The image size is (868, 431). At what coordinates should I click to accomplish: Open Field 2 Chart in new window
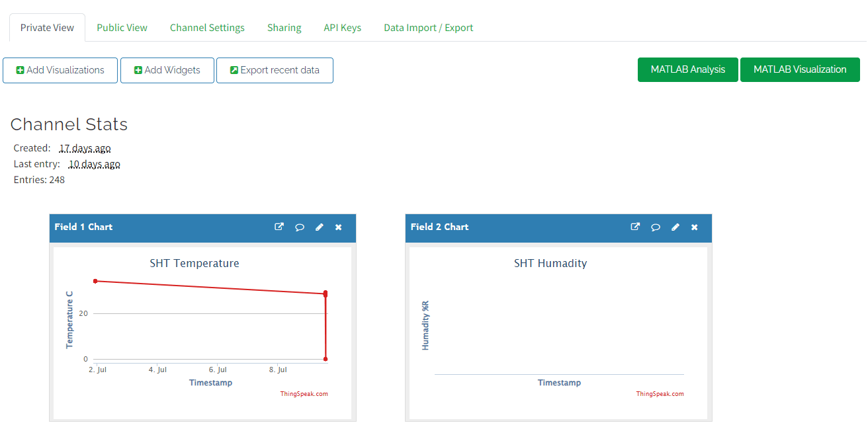(635, 227)
